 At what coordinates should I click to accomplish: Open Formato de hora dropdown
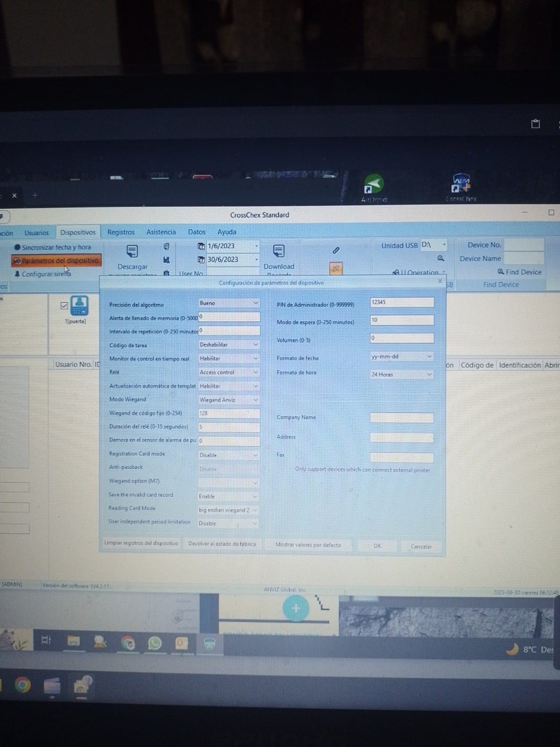point(402,374)
